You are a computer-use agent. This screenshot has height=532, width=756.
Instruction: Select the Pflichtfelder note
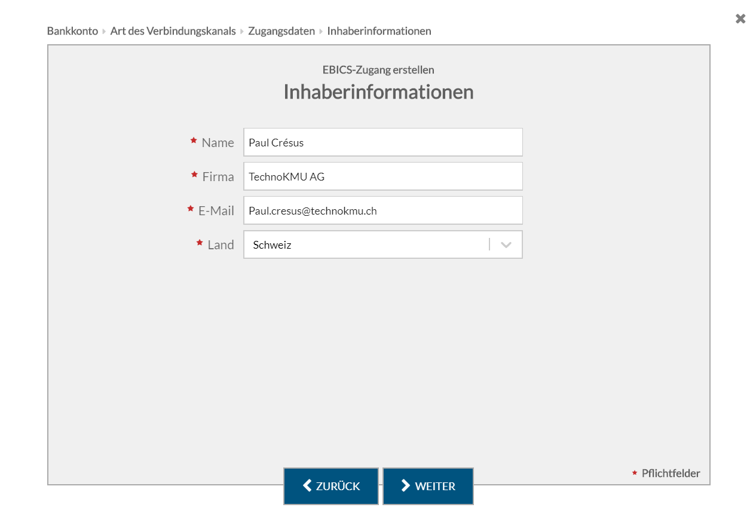click(671, 473)
